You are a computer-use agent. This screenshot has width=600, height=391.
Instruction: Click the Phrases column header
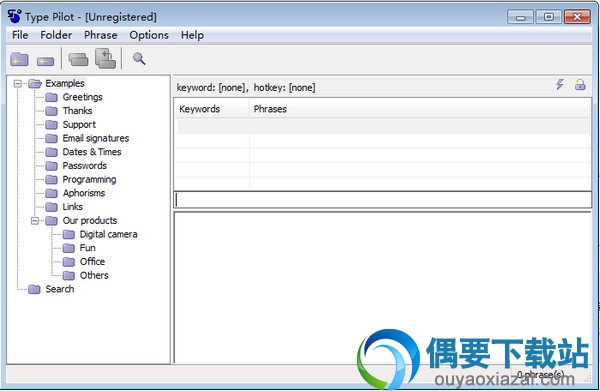point(420,109)
